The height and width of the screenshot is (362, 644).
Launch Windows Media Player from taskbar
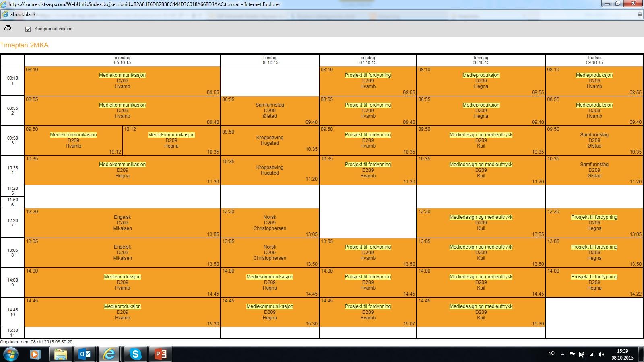coord(35,354)
